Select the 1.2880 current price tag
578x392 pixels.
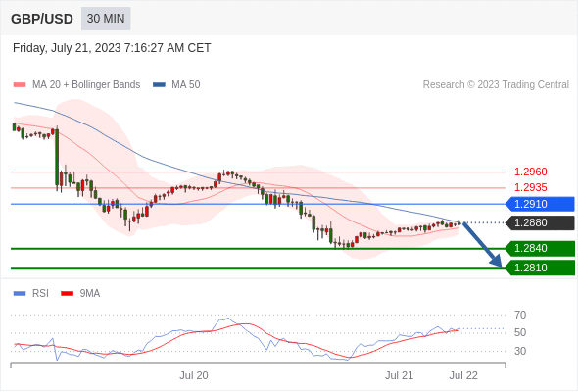coord(540,222)
